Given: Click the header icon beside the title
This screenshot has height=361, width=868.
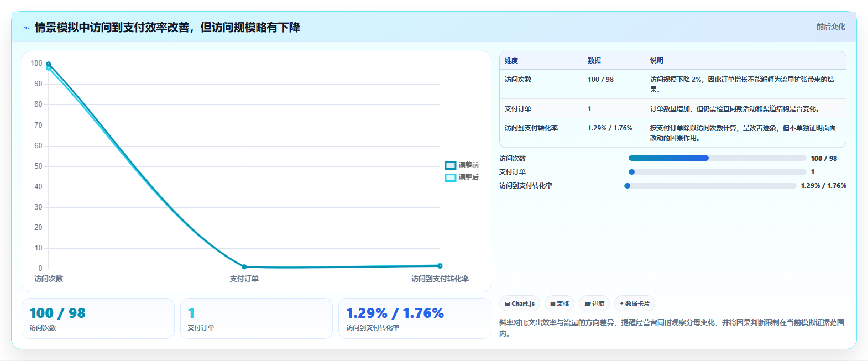Looking at the screenshot, I should tap(26, 28).
